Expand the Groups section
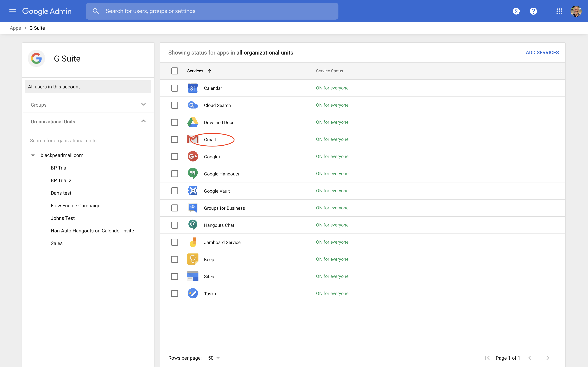 point(143,105)
